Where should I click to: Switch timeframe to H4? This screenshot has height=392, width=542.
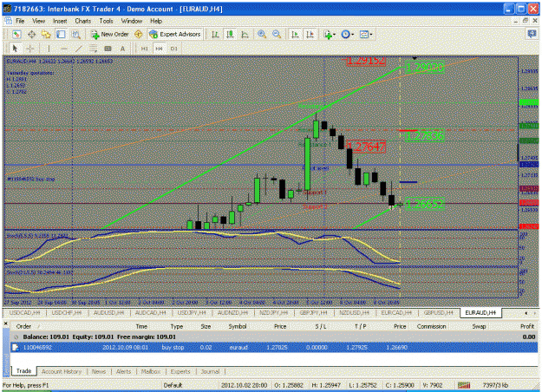pyautogui.click(x=159, y=49)
